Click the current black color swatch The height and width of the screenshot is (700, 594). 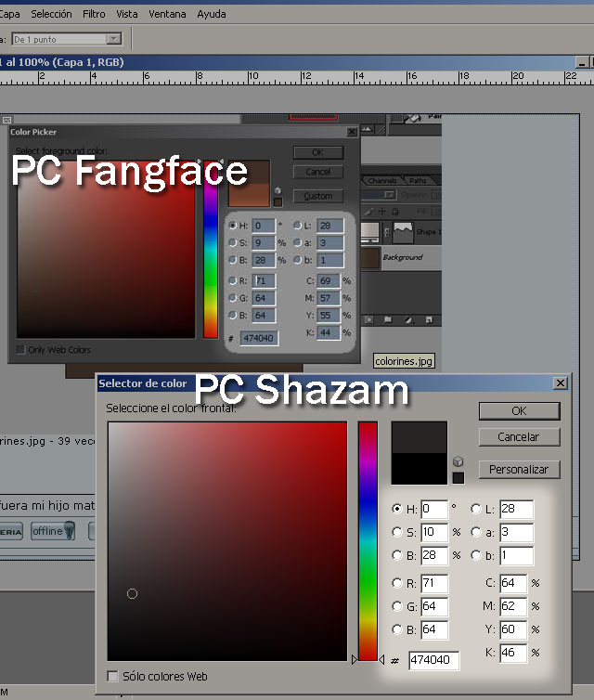pyautogui.click(x=420, y=468)
